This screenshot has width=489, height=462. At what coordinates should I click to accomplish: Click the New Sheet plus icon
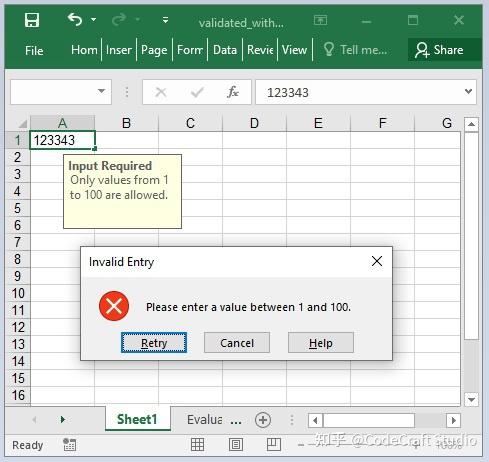pyautogui.click(x=263, y=420)
